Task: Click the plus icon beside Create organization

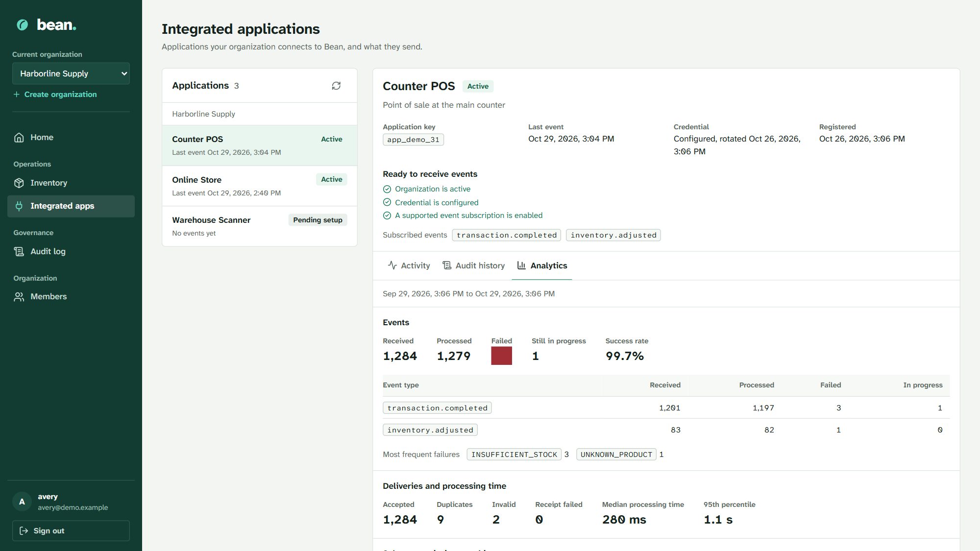Action: click(17, 95)
